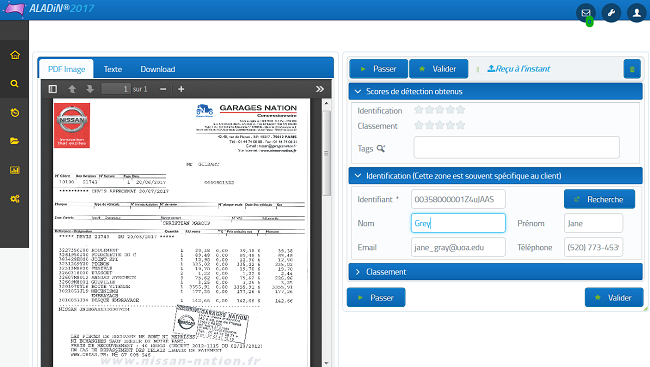Zoom in the PDF with plus icon
Viewport: 650px width, 367px height.
point(181,89)
